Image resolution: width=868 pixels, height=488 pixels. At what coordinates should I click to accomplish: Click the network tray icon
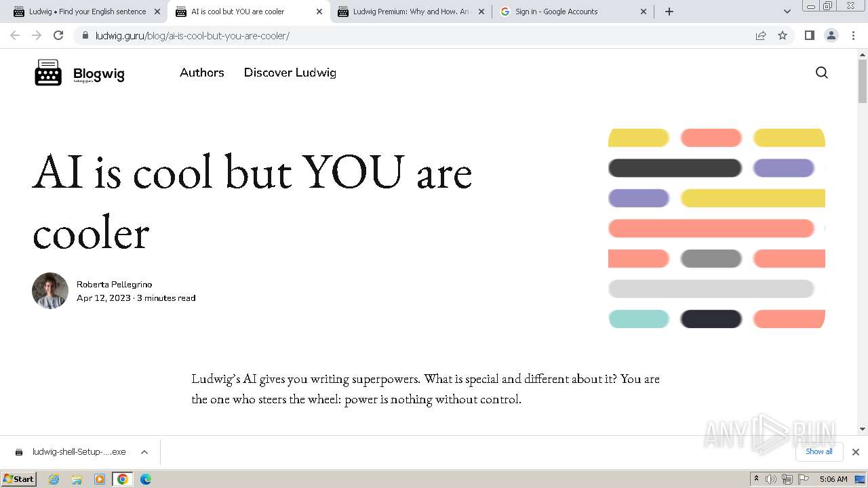click(x=787, y=479)
